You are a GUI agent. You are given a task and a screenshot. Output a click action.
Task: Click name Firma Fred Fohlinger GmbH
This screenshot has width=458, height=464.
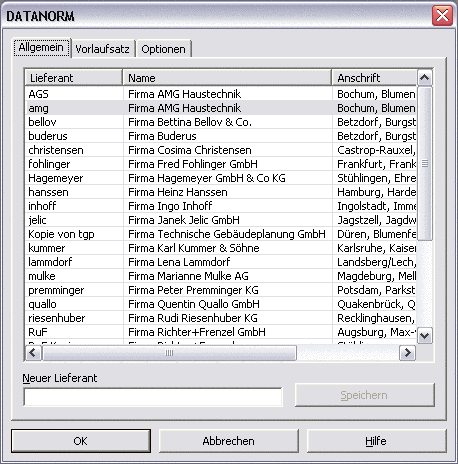(193, 164)
